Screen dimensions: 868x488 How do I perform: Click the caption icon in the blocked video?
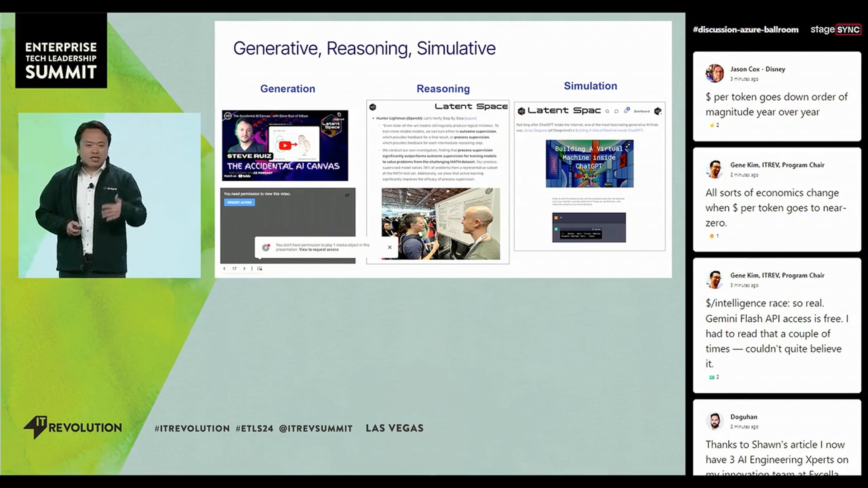pos(347,195)
